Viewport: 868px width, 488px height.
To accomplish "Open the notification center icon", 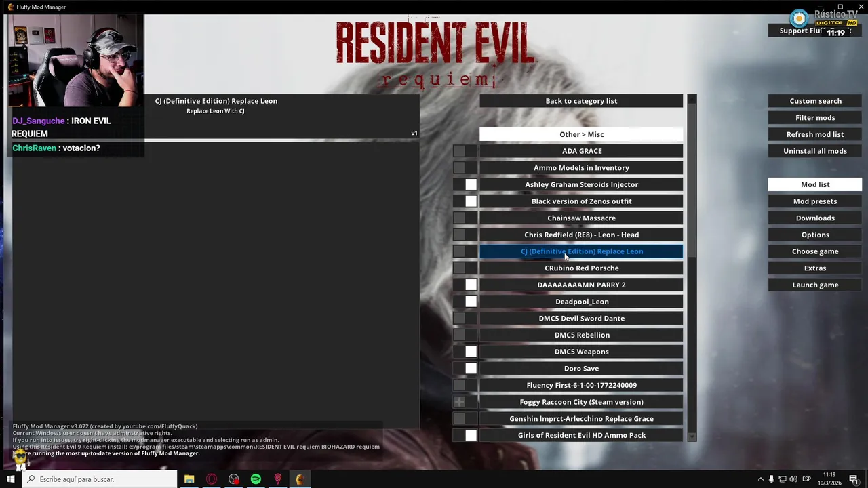I will pos(854,479).
